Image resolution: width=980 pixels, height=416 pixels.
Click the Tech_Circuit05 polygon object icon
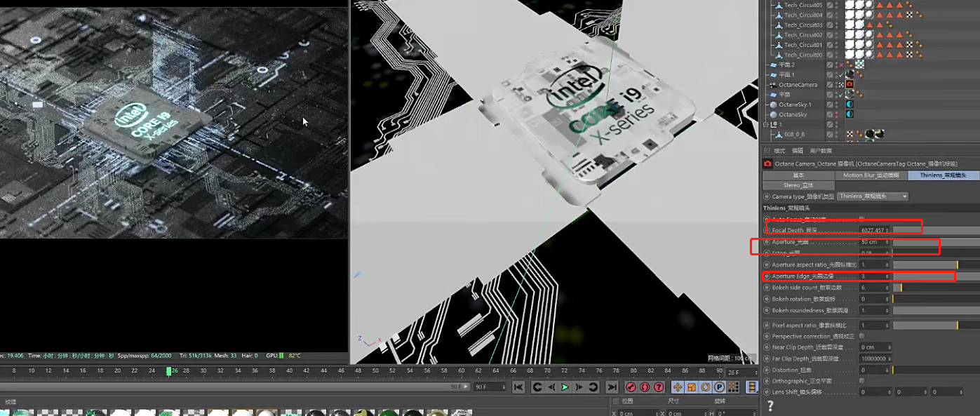click(x=778, y=5)
